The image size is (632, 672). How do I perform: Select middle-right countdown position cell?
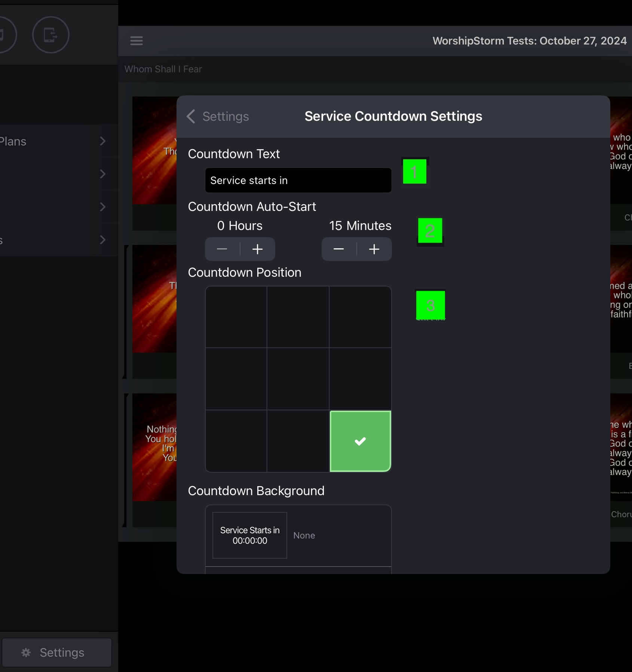(x=360, y=379)
